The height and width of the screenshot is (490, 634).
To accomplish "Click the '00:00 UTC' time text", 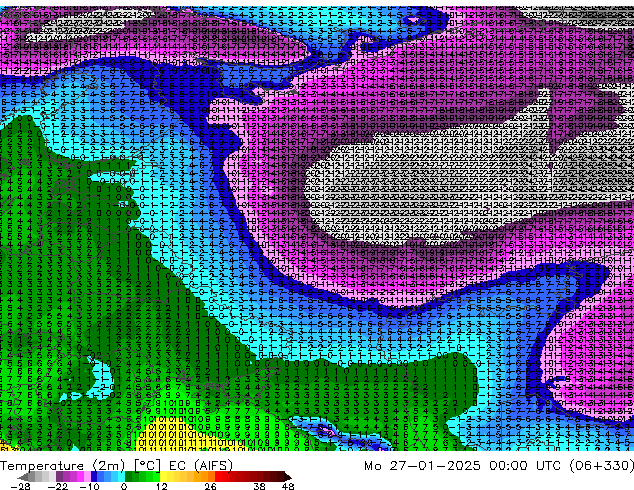I will pos(525,466).
